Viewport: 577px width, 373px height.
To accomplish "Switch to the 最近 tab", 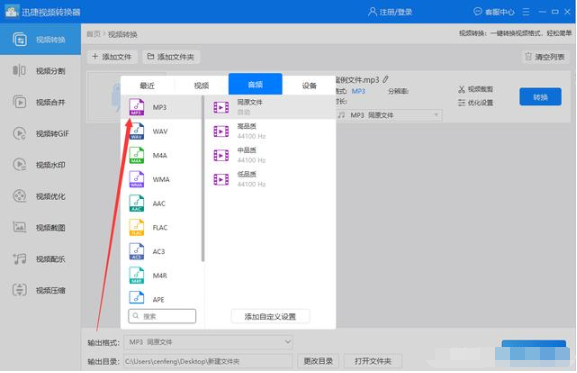I will click(147, 85).
